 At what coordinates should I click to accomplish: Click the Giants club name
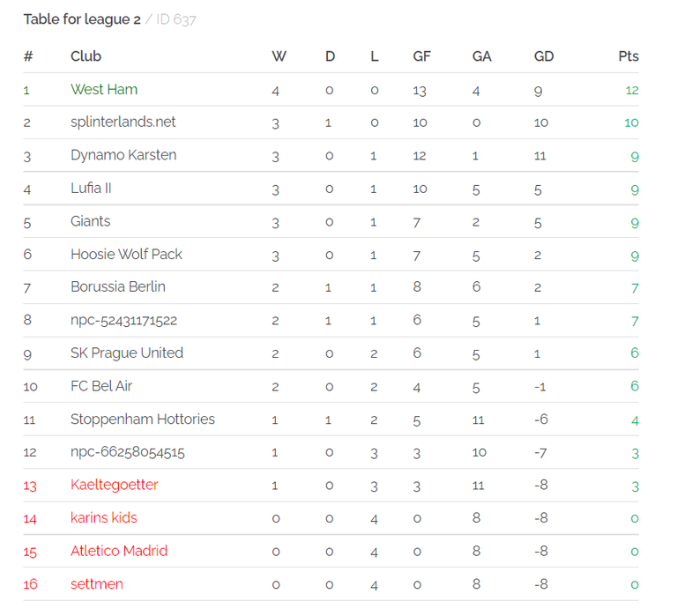(x=91, y=221)
